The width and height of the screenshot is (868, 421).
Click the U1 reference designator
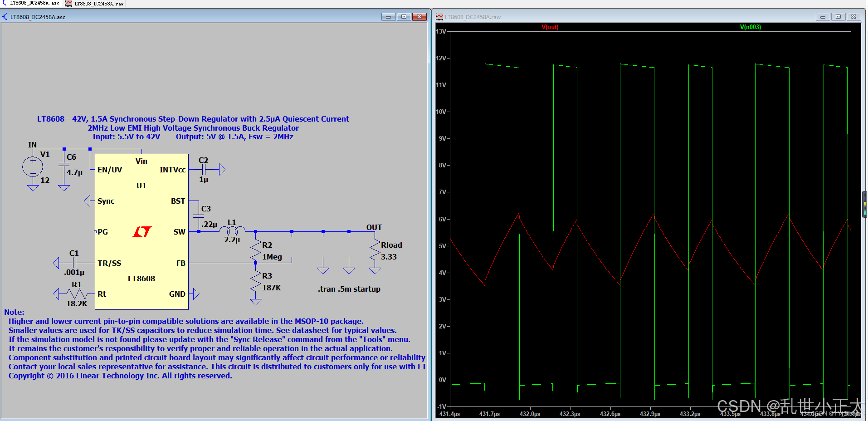click(141, 186)
